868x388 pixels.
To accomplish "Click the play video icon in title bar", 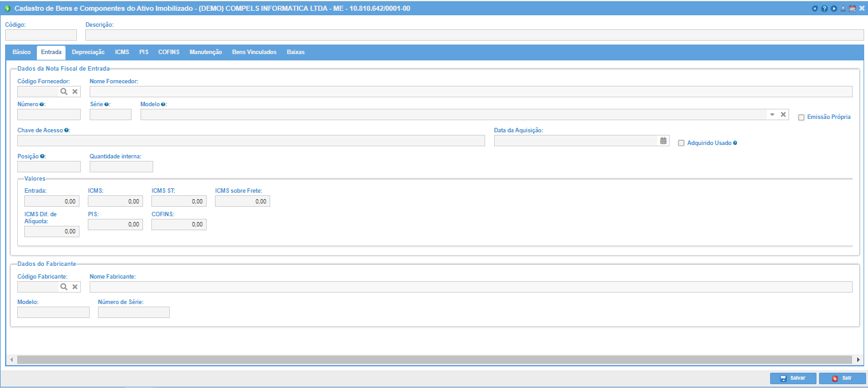I will click(834, 8).
